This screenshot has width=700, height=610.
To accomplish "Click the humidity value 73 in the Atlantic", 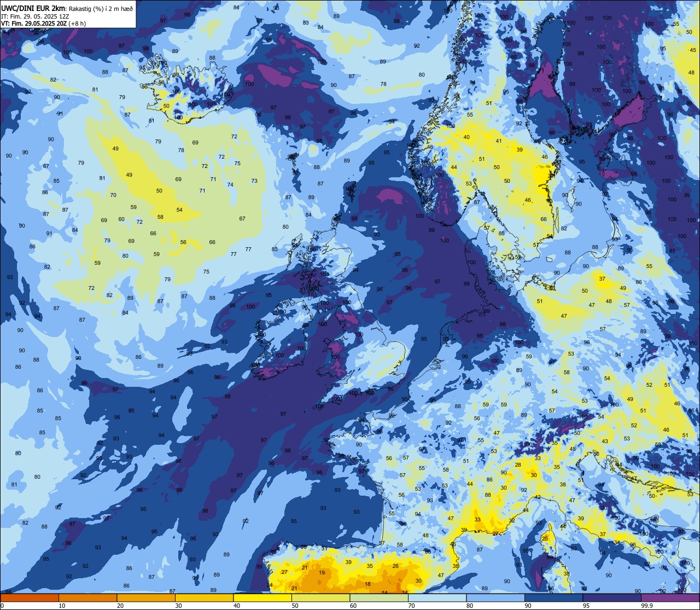I will (254, 181).
